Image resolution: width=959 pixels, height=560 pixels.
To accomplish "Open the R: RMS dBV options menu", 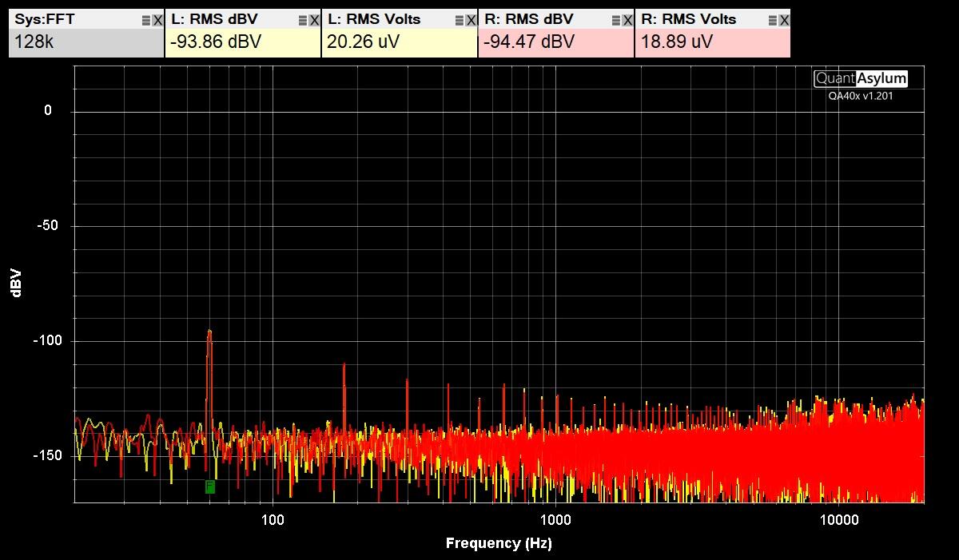I will [615, 21].
